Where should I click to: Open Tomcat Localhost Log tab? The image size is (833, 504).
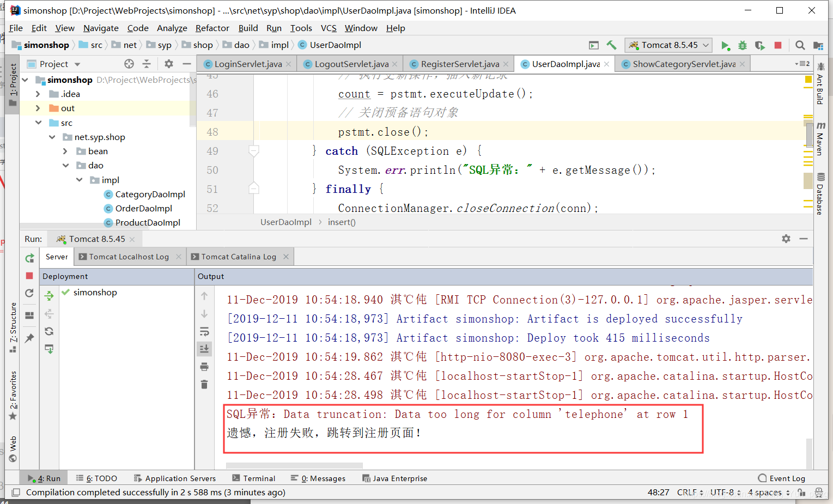(129, 257)
